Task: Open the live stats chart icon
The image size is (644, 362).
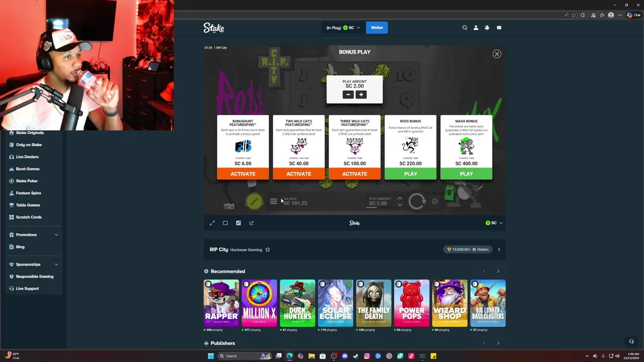Action: pos(238,223)
